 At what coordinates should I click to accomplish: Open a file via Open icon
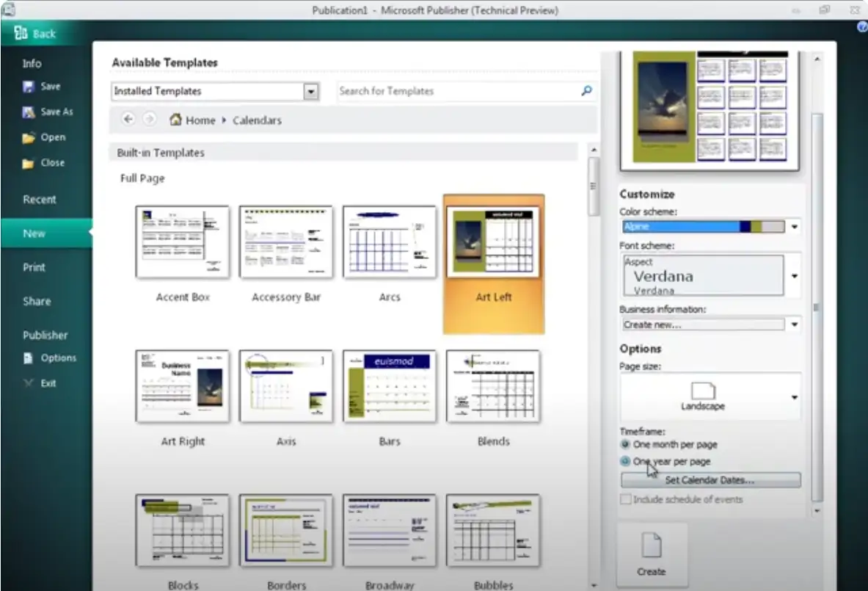point(29,138)
